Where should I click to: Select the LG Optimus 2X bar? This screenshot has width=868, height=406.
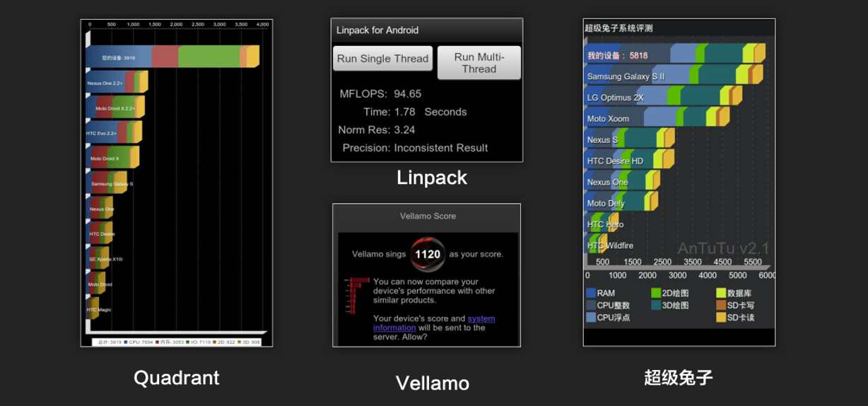pyautogui.click(x=663, y=96)
